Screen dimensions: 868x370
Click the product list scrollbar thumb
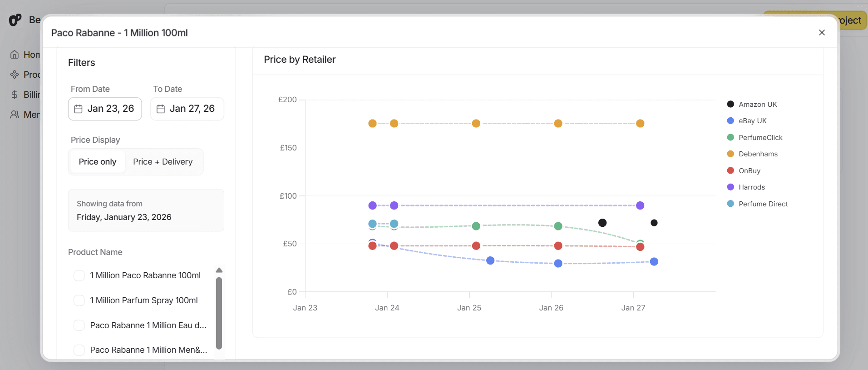(x=219, y=313)
